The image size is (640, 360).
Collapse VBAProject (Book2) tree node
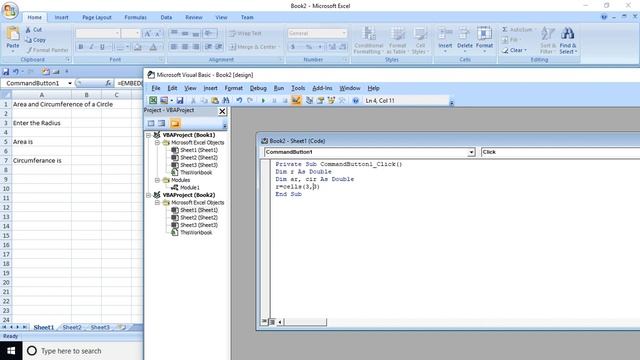(x=149, y=195)
